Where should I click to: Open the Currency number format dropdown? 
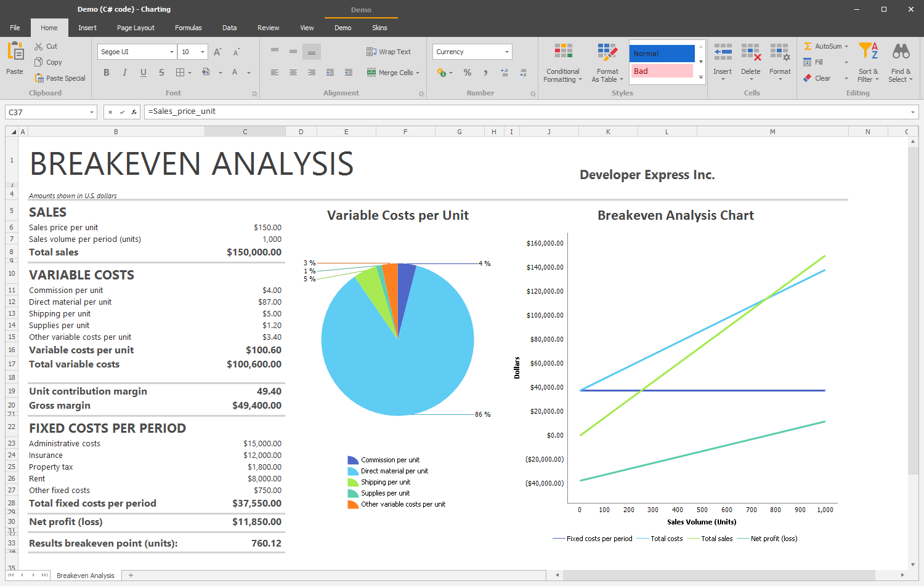pos(472,51)
